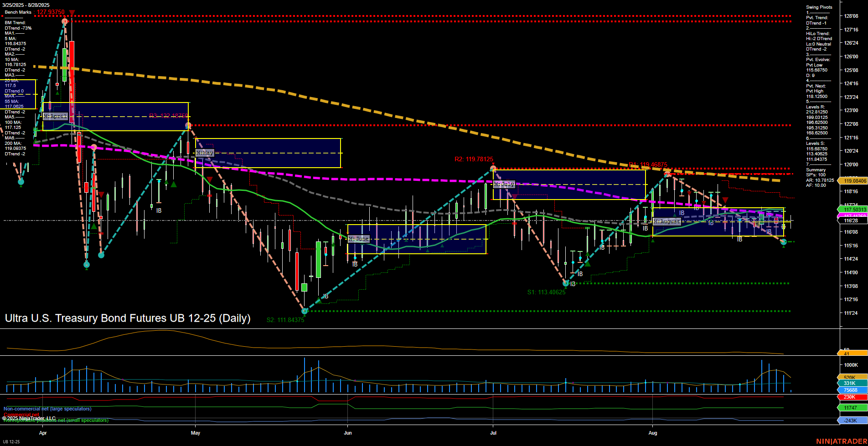Click the Nonreportable positions net (small speculators) legend
The height and width of the screenshot is (446, 868).
(56, 420)
